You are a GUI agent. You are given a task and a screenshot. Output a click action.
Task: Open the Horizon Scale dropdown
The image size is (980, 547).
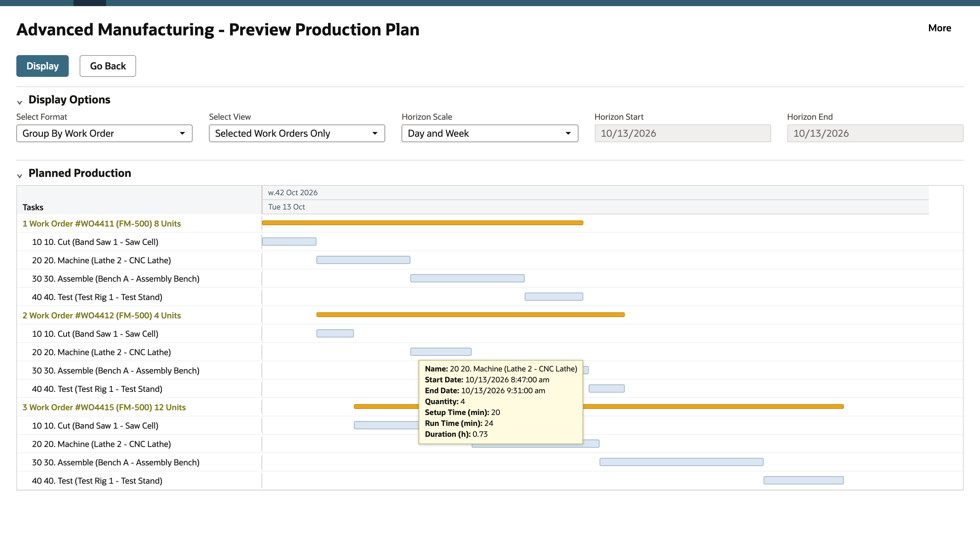tap(490, 133)
